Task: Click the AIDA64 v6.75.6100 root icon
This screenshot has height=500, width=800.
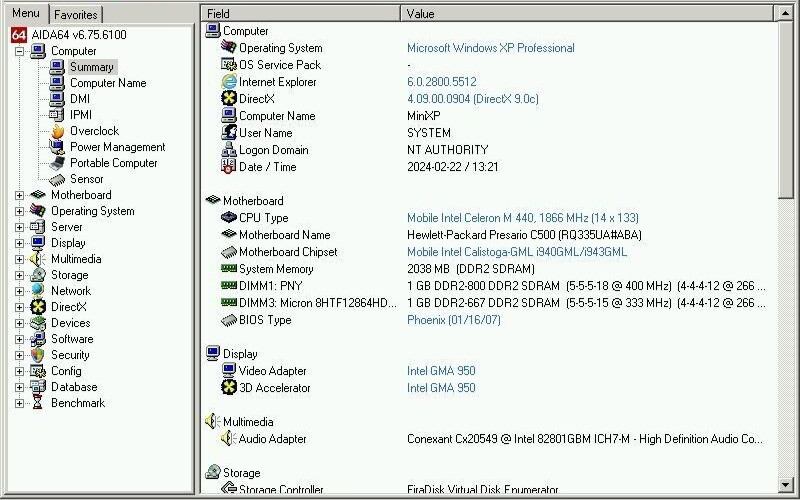Action: [x=19, y=35]
